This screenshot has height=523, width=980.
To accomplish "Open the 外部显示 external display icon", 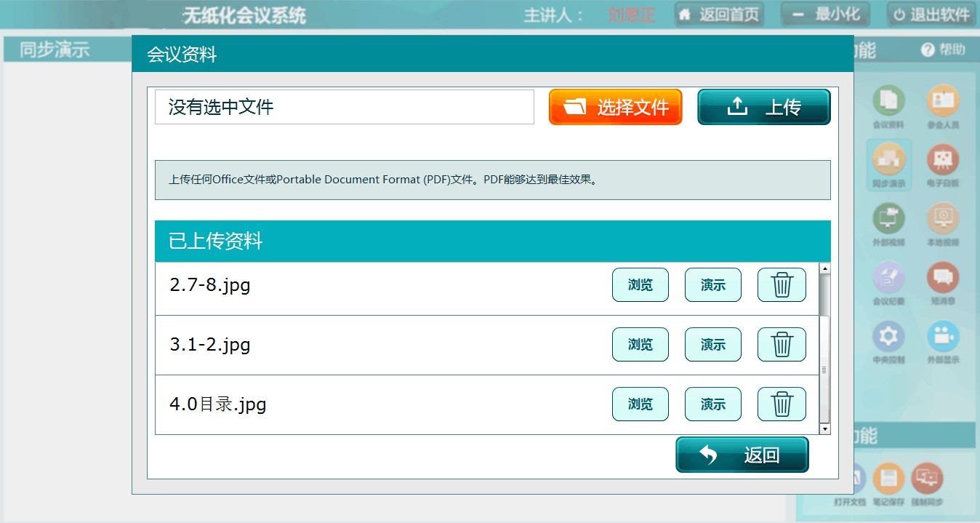I will pyautogui.click(x=942, y=338).
